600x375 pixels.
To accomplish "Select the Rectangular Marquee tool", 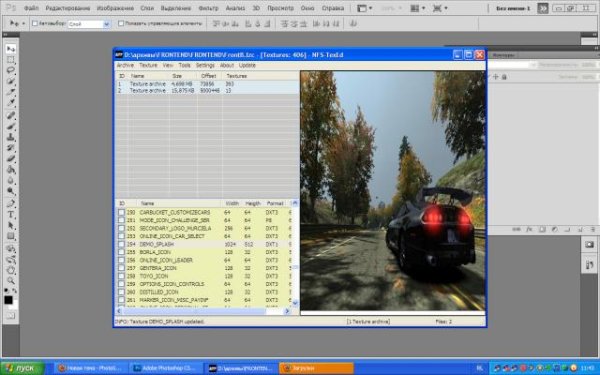I will coord(10,60).
